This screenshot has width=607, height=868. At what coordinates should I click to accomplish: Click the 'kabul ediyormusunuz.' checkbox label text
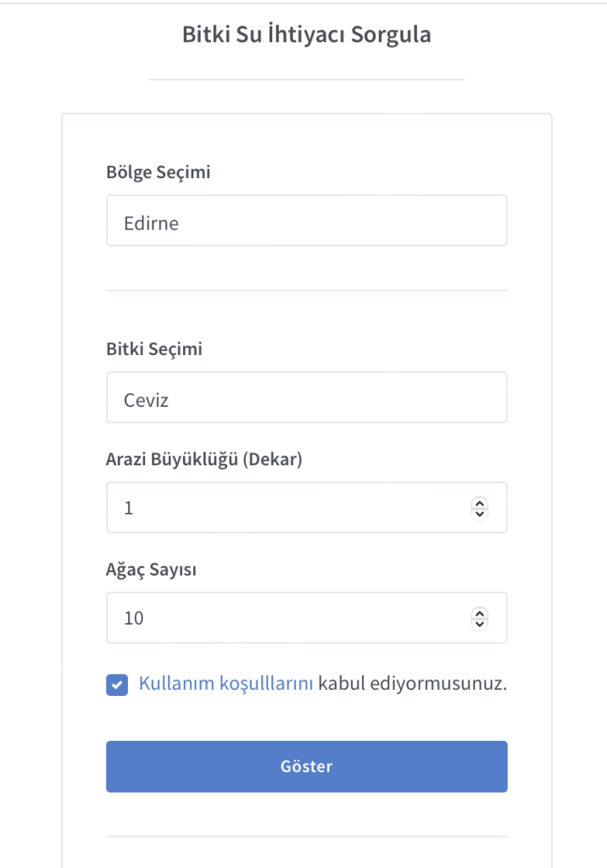413,683
